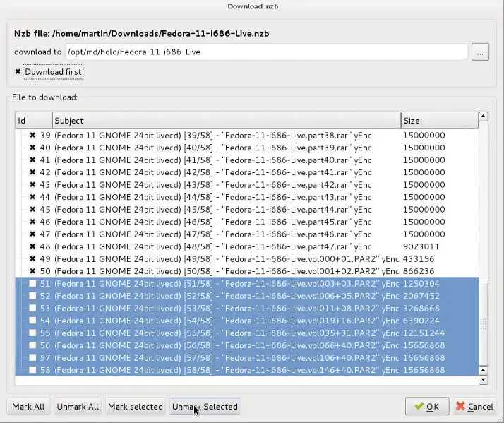
Task: Click the size value 9023011
Action: (421, 246)
